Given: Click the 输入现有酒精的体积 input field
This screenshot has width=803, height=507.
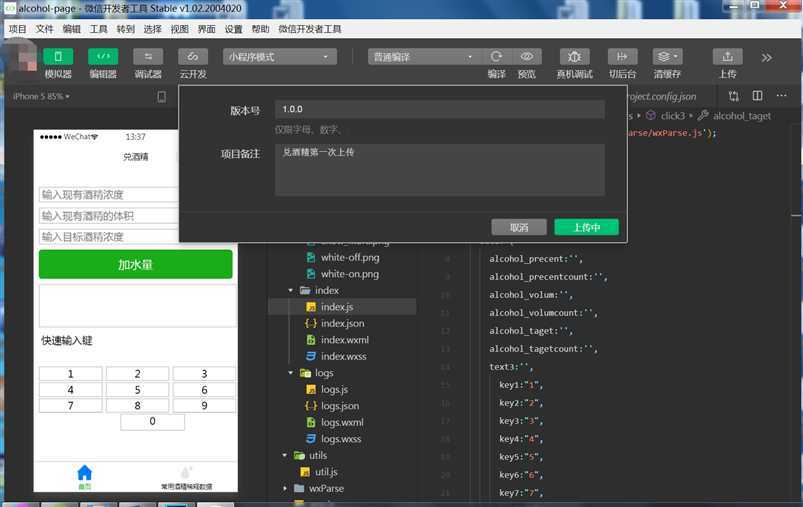Looking at the screenshot, I should pyautogui.click(x=109, y=216).
